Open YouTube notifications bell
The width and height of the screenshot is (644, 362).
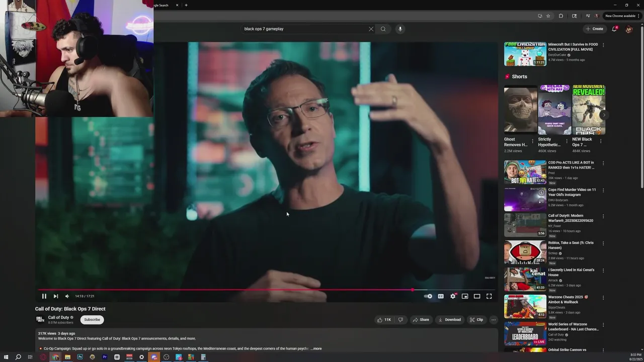614,29
